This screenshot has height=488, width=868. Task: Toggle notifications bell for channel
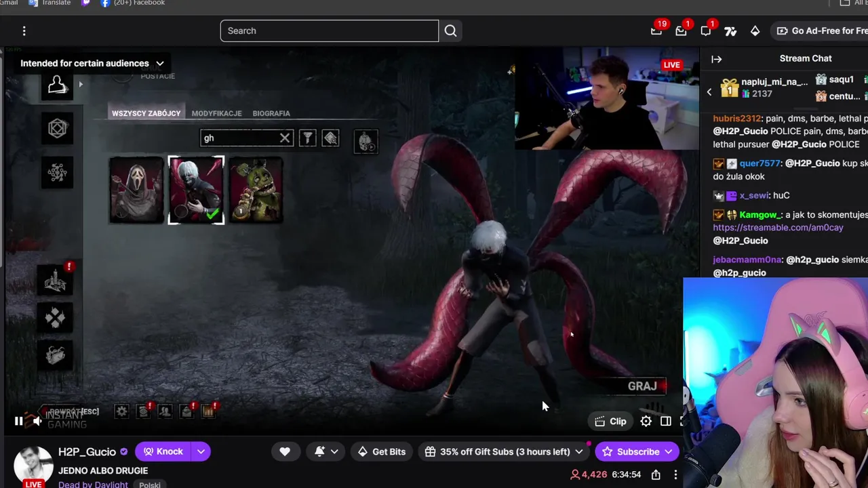pyautogui.click(x=319, y=451)
